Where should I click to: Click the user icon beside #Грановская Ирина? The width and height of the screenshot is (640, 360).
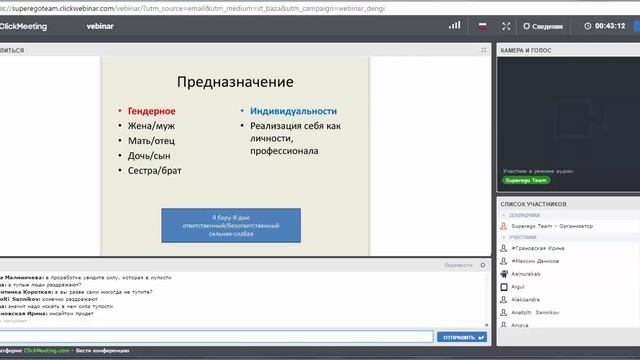tap(504, 248)
